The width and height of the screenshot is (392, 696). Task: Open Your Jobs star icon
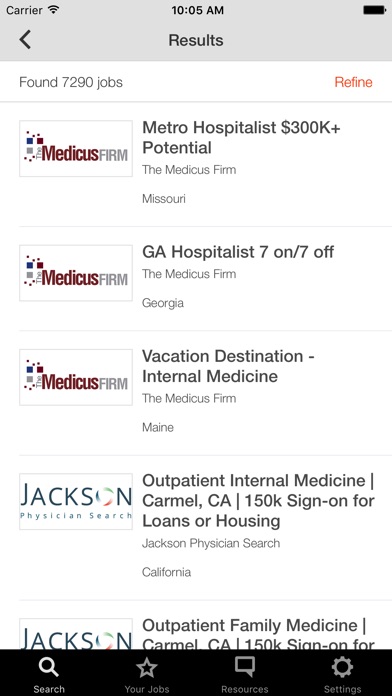[x=147, y=668]
